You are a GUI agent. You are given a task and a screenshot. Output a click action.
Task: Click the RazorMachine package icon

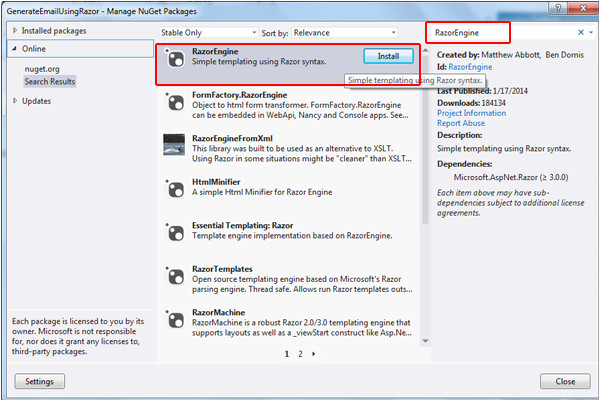point(175,320)
